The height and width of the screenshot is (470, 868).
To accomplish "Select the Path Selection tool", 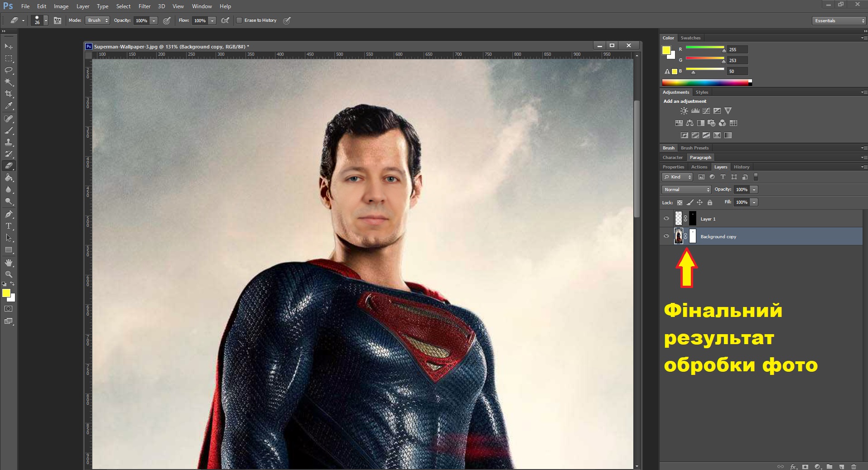I will point(9,238).
